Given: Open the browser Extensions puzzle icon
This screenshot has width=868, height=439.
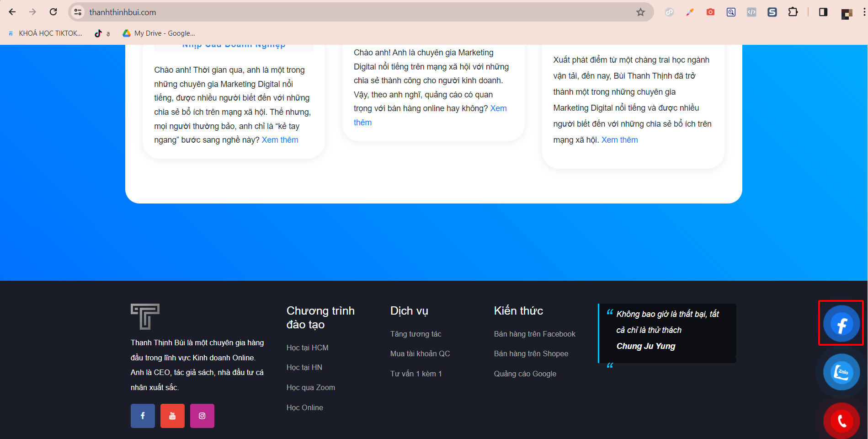Looking at the screenshot, I should coord(793,12).
